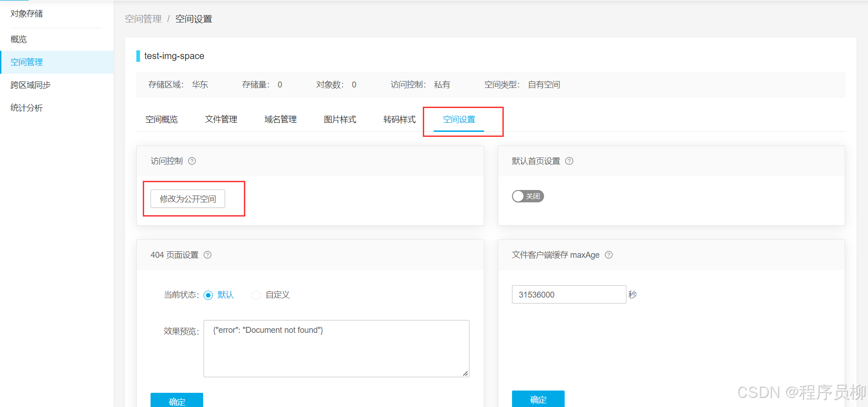Viewport: 868px width, 407px height.
Task: Open 概览 in the sidebar
Action: [x=57, y=39]
